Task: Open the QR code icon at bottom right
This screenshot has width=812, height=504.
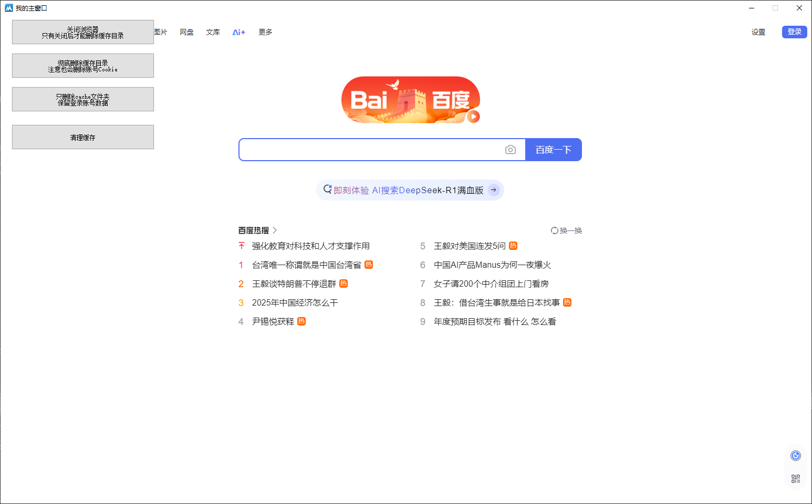Action: (796, 479)
